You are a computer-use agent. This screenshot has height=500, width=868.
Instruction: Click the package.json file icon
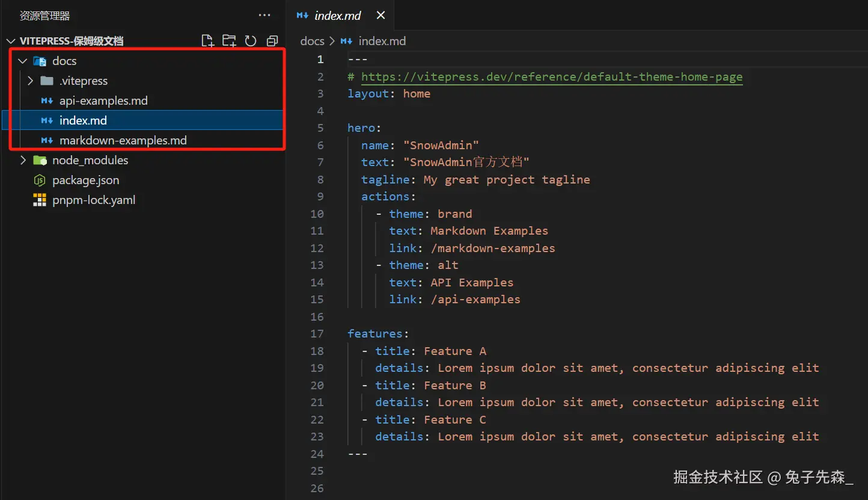click(x=40, y=180)
